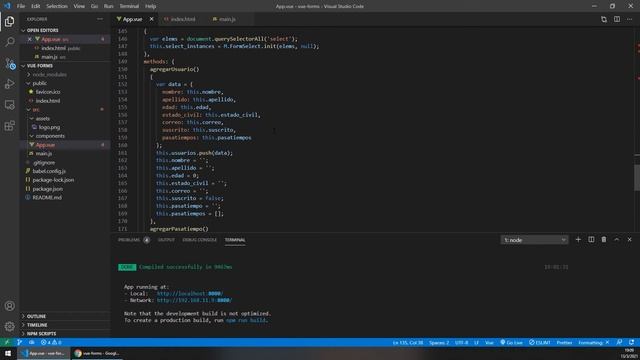Create a new terminal with plus icon
This screenshot has width=640, height=360.
pyautogui.click(x=578, y=240)
